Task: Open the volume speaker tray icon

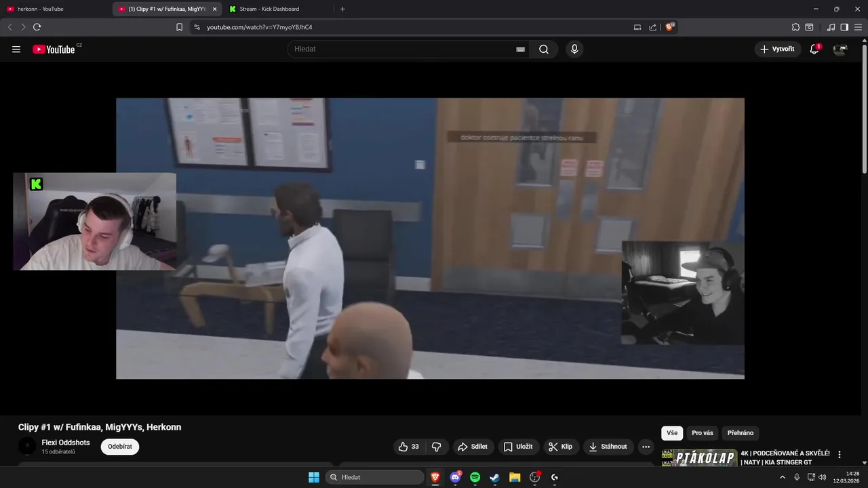Action: (823, 477)
